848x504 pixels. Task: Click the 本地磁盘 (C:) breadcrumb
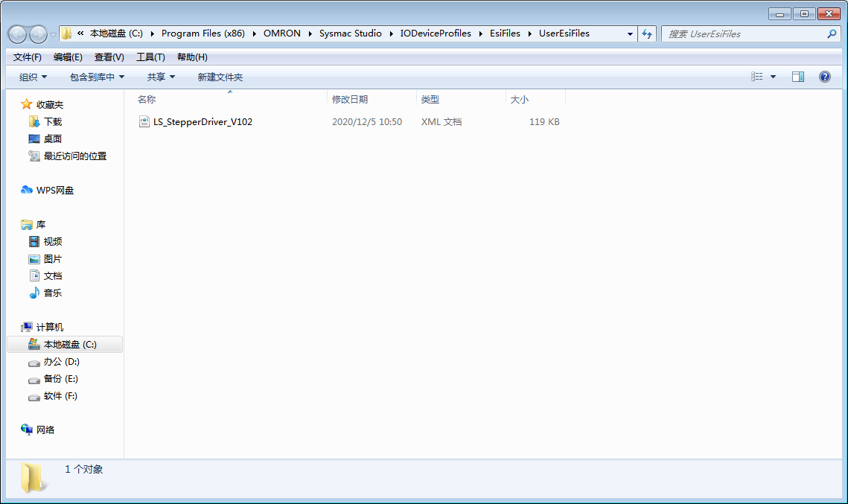coord(116,34)
